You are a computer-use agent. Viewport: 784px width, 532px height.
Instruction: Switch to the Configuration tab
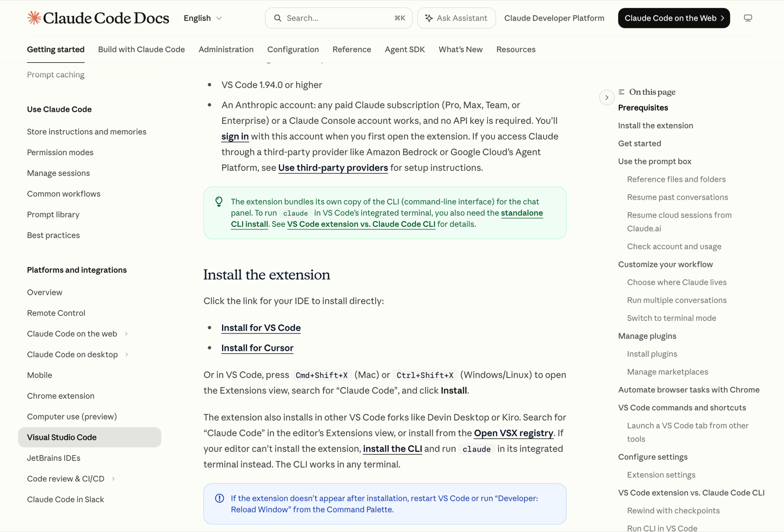click(293, 49)
